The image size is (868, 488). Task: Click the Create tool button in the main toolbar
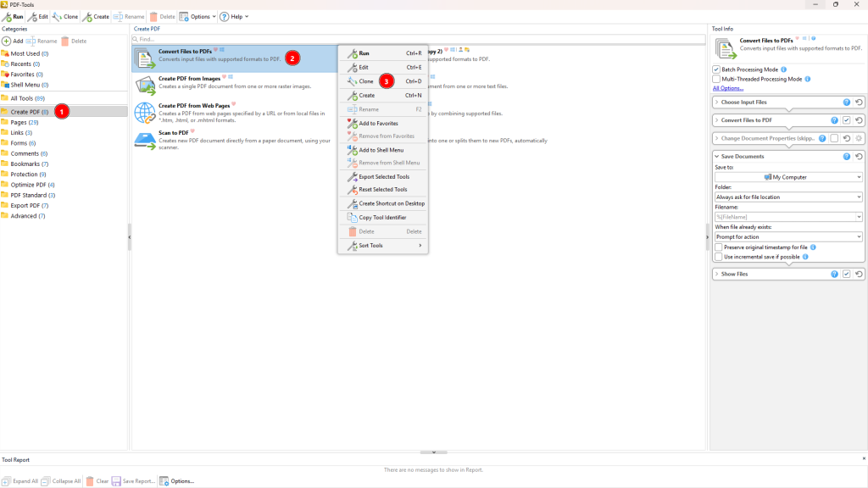coord(97,17)
